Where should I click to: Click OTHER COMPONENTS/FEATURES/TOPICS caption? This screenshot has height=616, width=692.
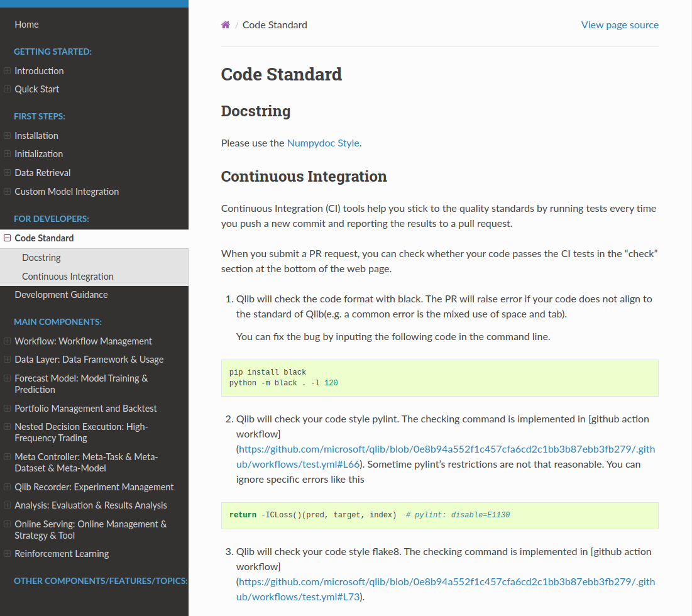click(101, 581)
